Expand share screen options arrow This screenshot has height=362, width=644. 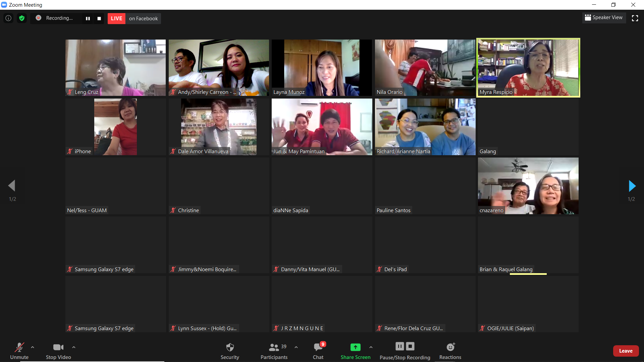371,347
